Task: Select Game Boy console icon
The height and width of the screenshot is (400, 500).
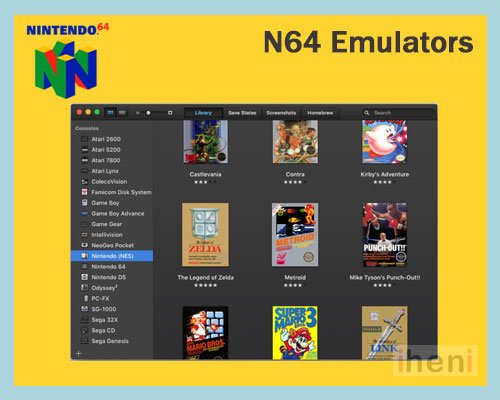Action: [x=85, y=203]
